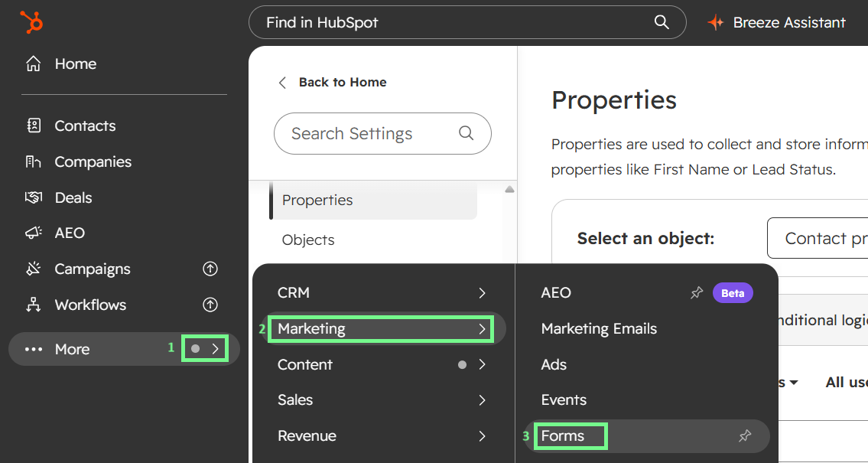Click the Back to Home link
Viewport: 868px width, 463px height.
(343, 82)
